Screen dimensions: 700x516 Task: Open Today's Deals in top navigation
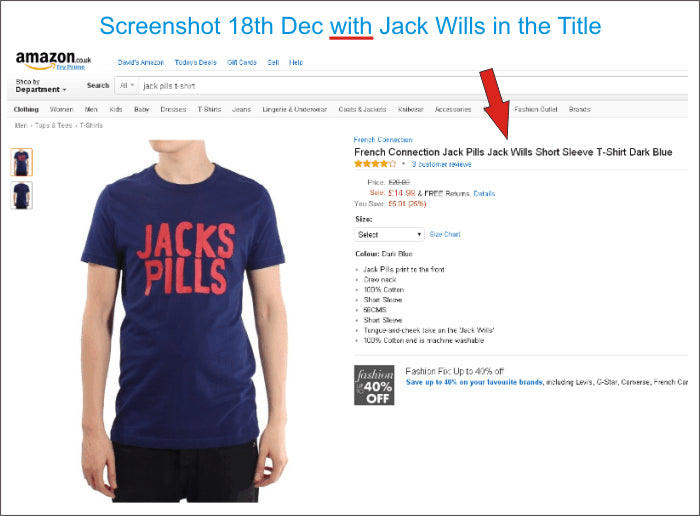tap(195, 62)
